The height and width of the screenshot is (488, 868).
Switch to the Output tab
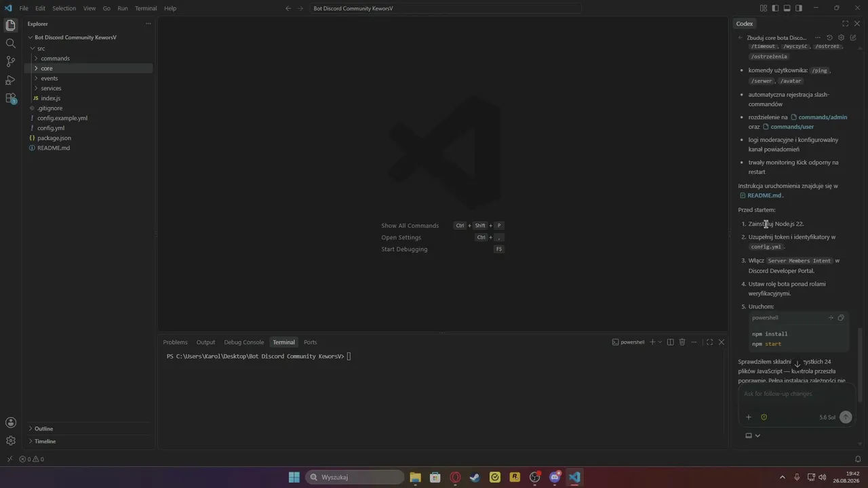205,342
